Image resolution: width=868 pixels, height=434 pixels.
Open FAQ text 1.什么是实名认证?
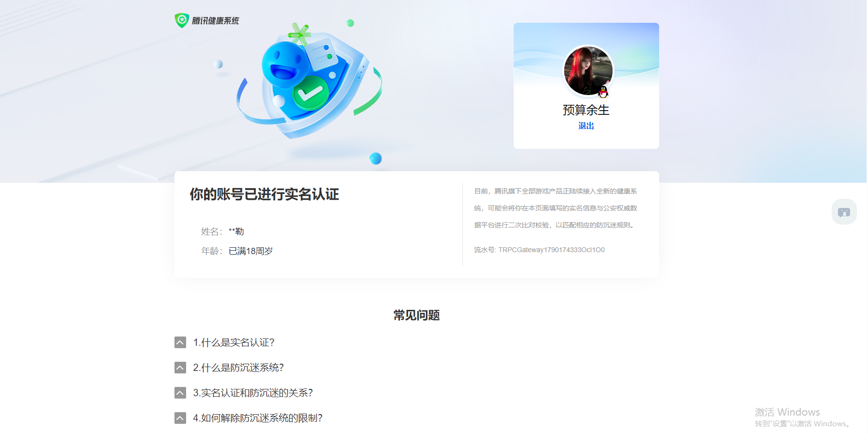pyautogui.click(x=234, y=342)
